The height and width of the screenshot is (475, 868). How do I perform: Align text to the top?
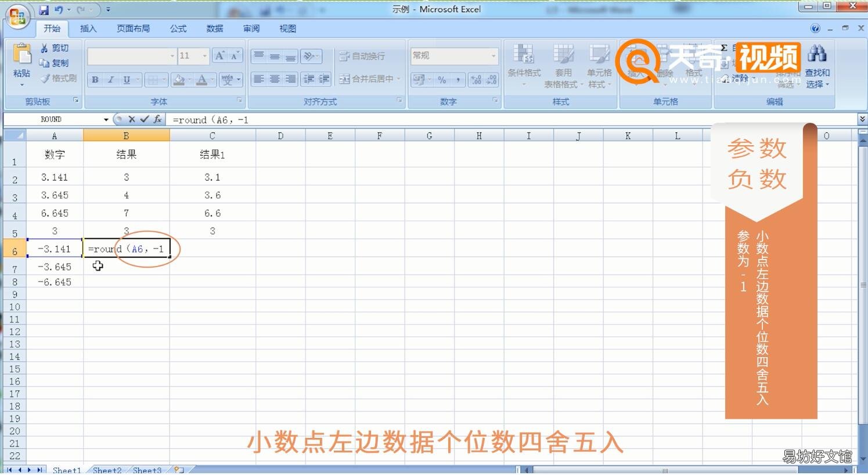coord(259,56)
